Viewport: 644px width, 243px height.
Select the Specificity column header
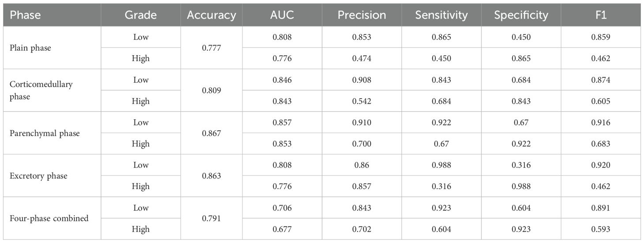coord(521,15)
